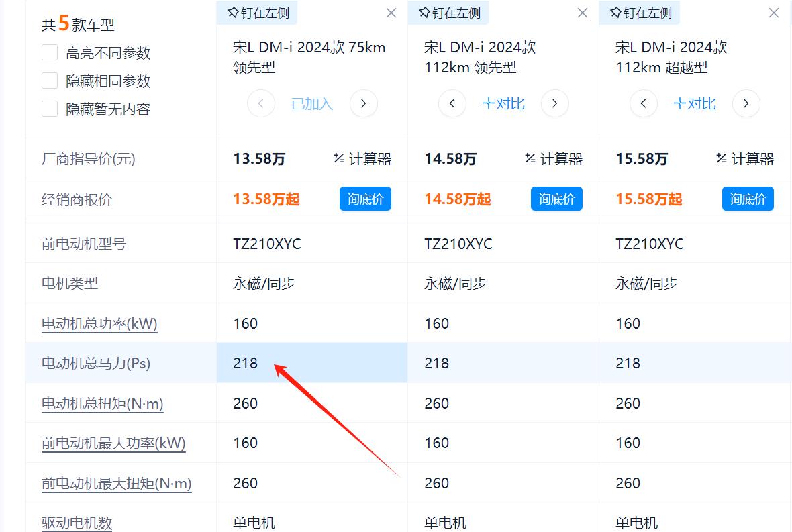Image resolution: width=792 pixels, height=532 pixels.
Task: Enable 高亮不同参数 checkbox
Action: point(50,52)
